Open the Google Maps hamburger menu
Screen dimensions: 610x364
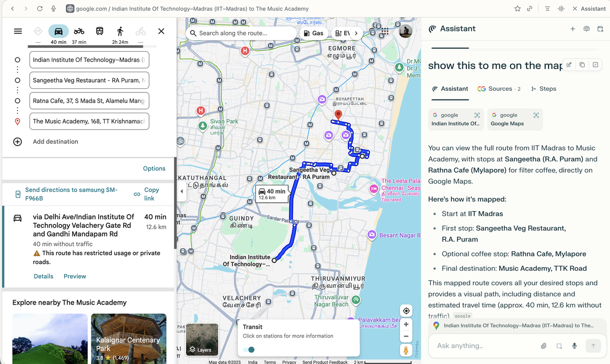coord(18,31)
